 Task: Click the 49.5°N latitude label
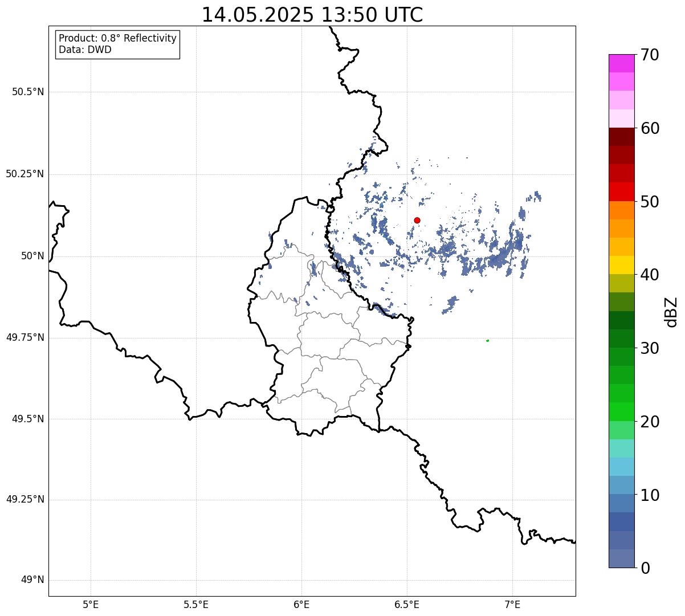pos(28,419)
